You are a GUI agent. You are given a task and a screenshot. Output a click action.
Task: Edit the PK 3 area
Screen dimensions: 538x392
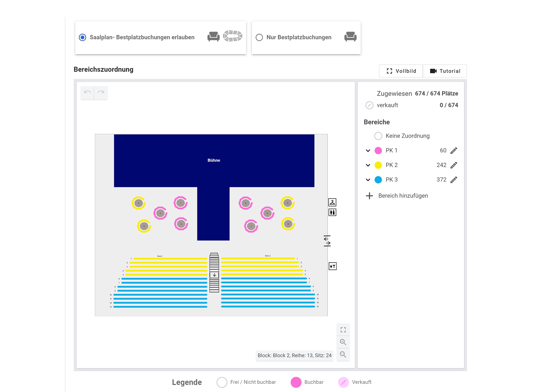[x=454, y=180]
